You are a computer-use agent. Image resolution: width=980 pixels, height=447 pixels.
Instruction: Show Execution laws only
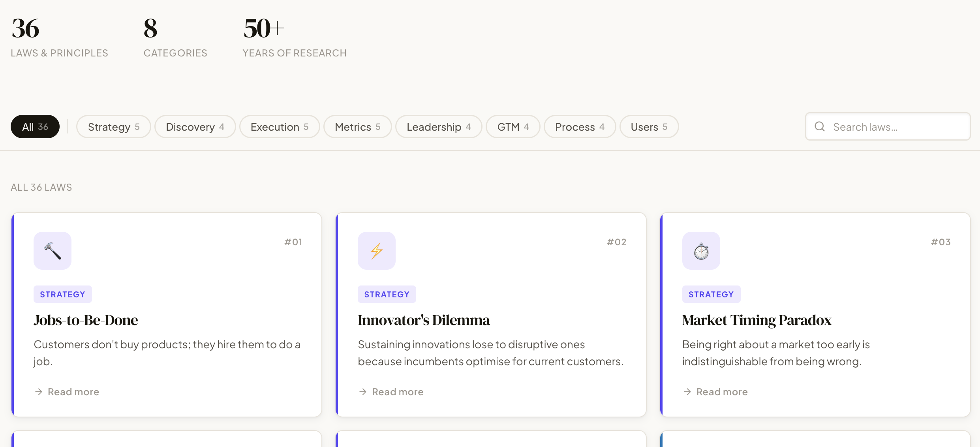(x=280, y=127)
